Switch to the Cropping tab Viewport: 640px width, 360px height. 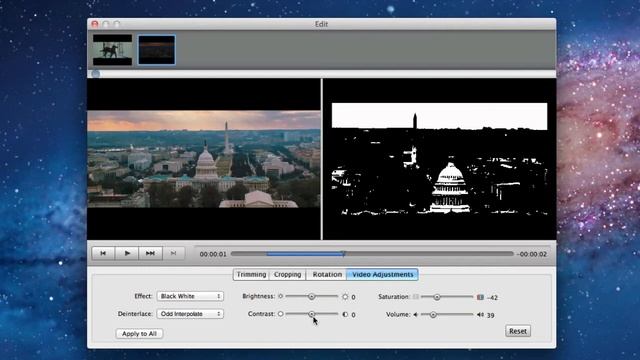pos(287,274)
